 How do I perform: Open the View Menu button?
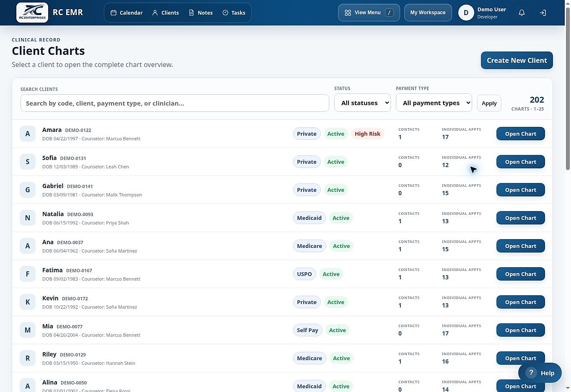[x=369, y=13]
